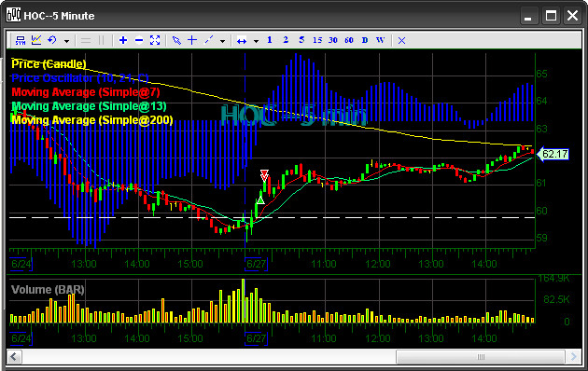Click Moving Average (Simple@7) legend label
The height and width of the screenshot is (371, 588).
[86, 92]
